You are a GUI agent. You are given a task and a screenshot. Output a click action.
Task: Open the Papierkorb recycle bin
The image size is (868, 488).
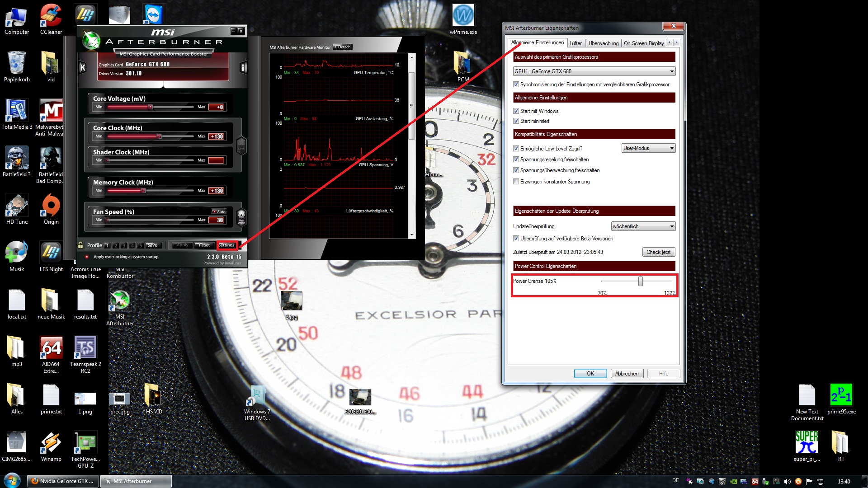[x=17, y=67]
